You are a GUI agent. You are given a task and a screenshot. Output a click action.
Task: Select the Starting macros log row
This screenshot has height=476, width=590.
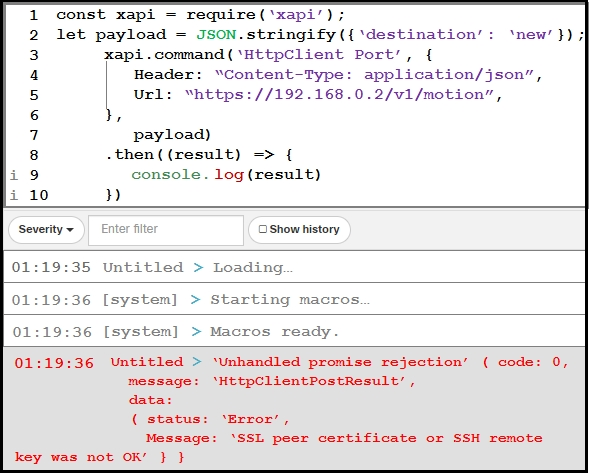(x=295, y=299)
